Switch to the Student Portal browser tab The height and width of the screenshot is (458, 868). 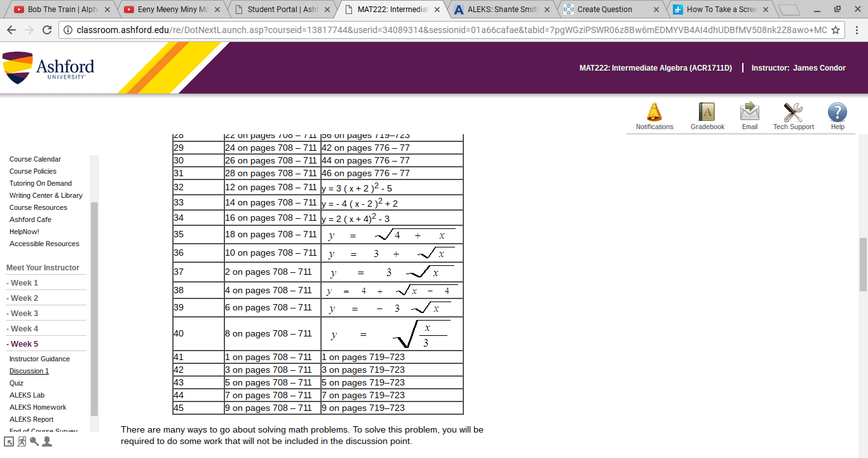(x=283, y=10)
